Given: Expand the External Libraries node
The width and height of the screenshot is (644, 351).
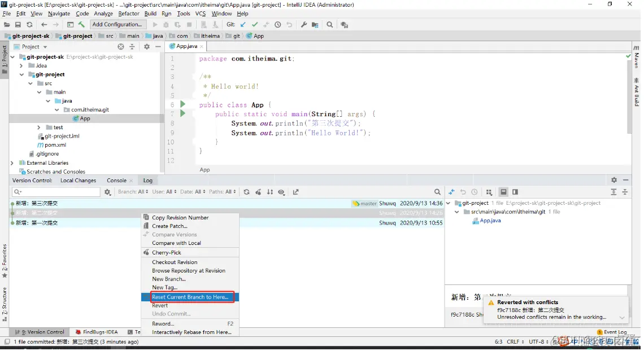Looking at the screenshot, I should pyautogui.click(x=12, y=163).
